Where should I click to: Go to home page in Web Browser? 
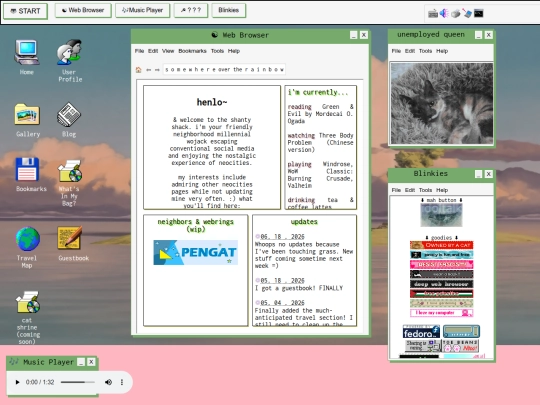pos(138,70)
